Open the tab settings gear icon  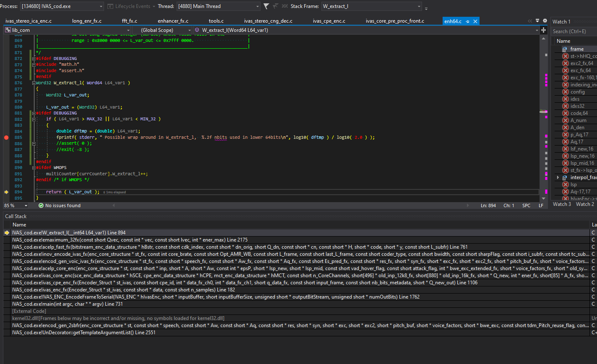click(545, 21)
